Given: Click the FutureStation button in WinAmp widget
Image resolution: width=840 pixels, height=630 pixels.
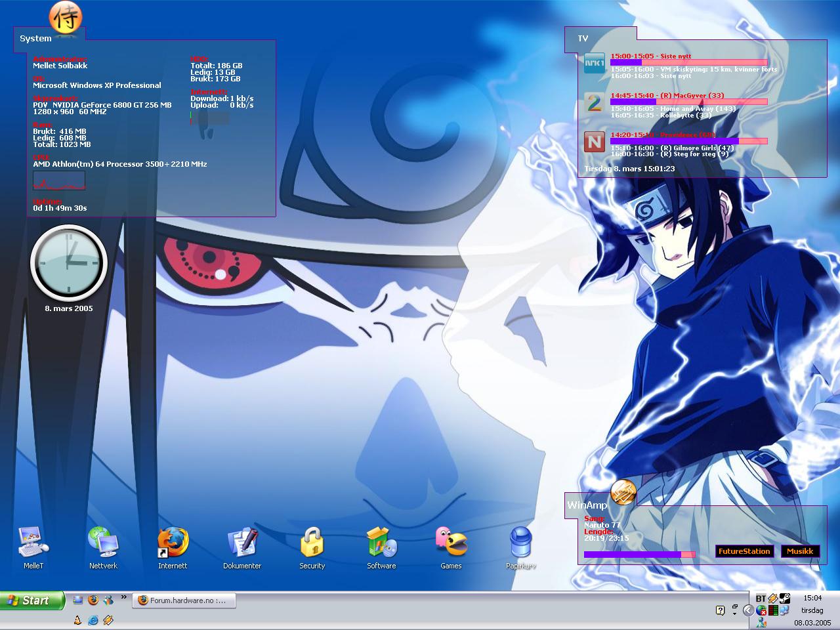Looking at the screenshot, I should (744, 551).
